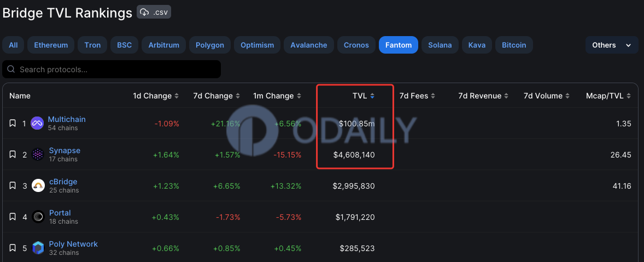644x262 pixels.
Task: Click Poly Network TVL value $285,523
Action: coord(358,248)
